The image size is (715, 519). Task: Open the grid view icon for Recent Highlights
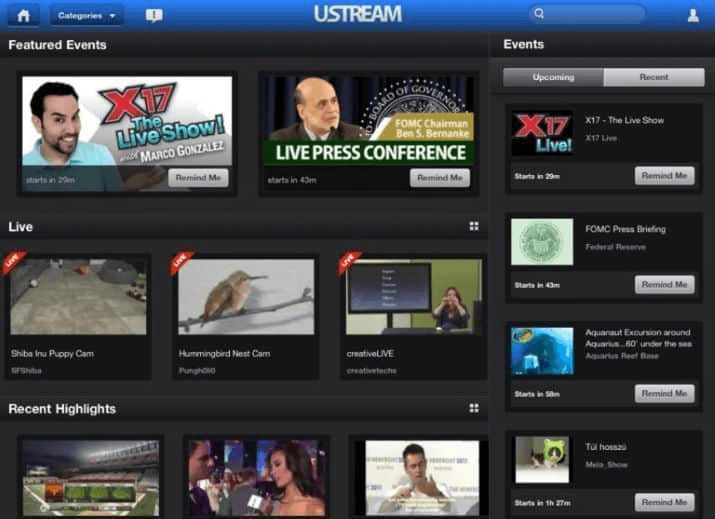click(474, 408)
